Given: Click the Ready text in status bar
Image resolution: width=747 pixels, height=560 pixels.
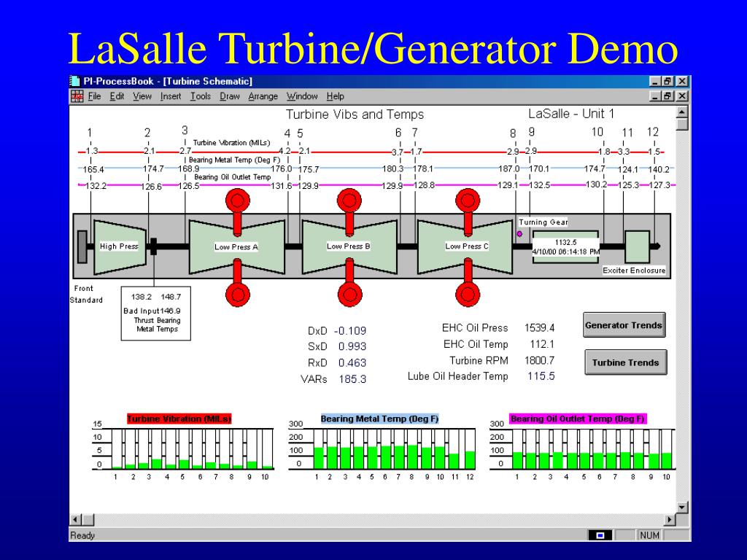Looking at the screenshot, I should pyautogui.click(x=82, y=536).
